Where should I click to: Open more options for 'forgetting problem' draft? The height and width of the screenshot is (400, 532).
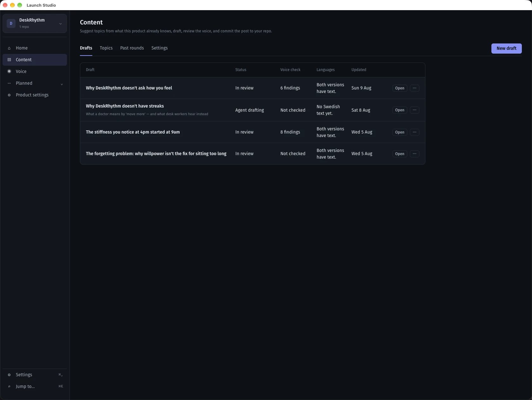coord(415,154)
